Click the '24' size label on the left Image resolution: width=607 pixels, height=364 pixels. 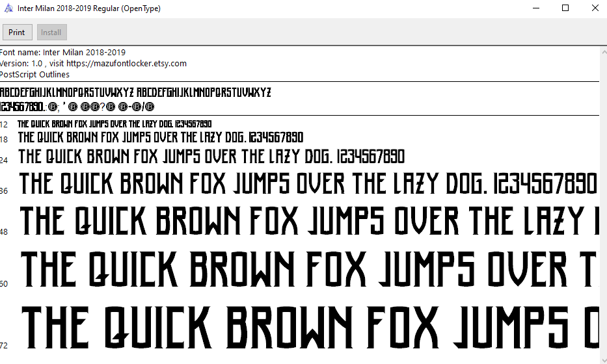click(4, 160)
